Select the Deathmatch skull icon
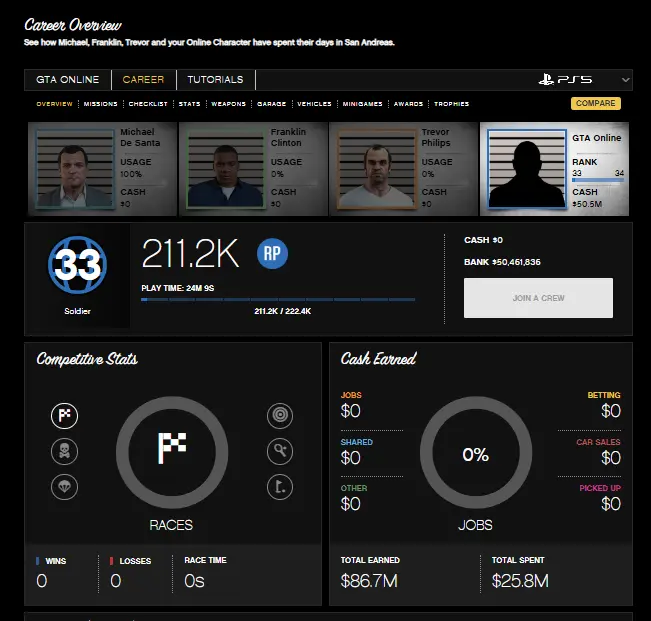The height and width of the screenshot is (621, 651). pos(64,452)
